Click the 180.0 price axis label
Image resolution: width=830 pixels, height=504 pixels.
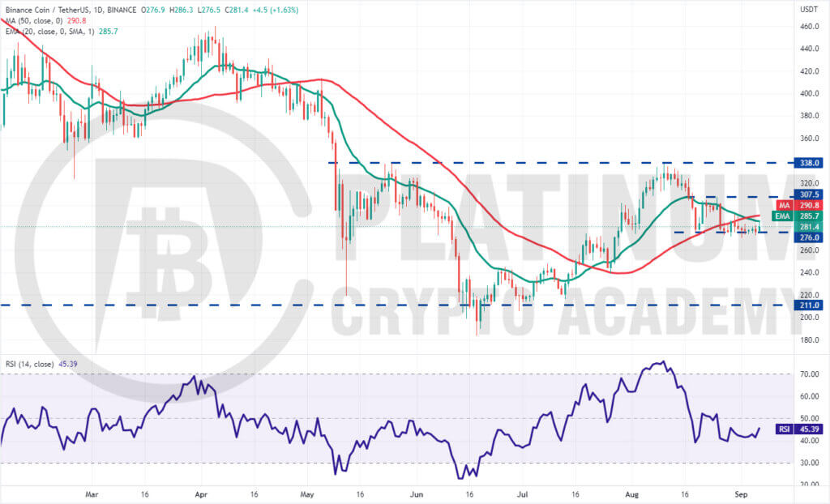[810, 340]
